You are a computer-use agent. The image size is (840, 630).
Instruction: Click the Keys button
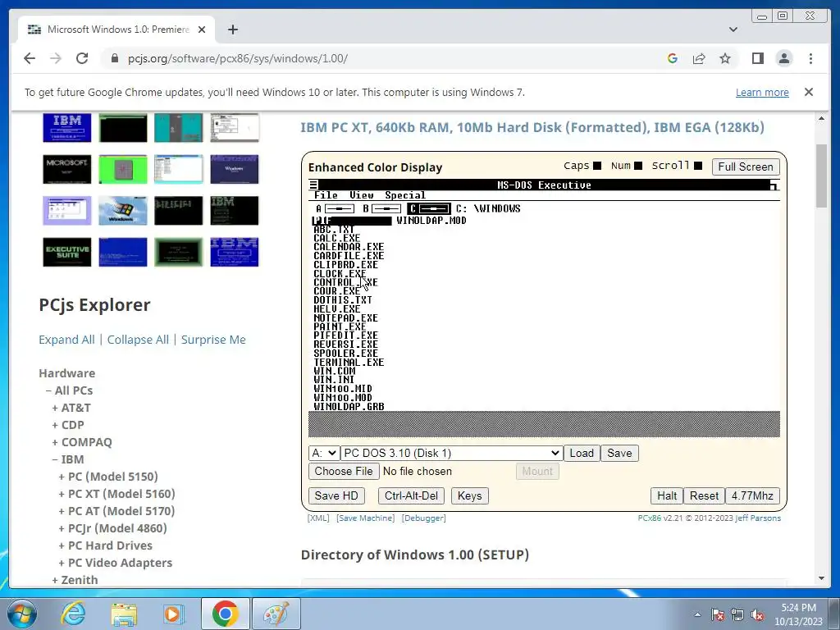pos(469,496)
